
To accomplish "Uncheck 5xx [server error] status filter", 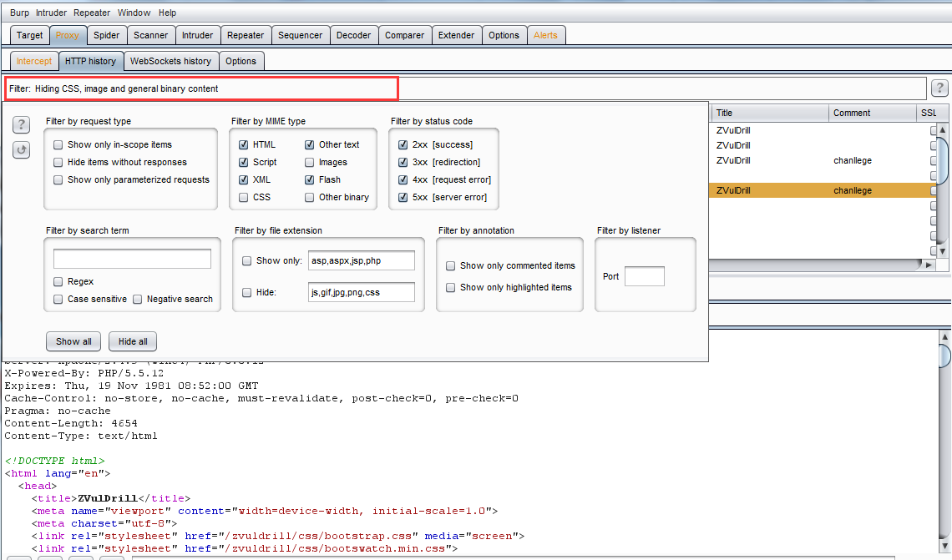I will coord(403,197).
